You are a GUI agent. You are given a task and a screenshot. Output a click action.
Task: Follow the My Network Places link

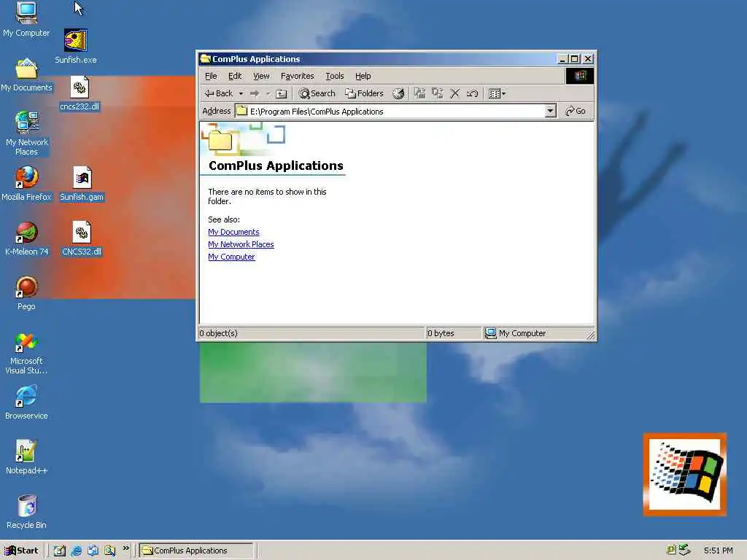[241, 244]
